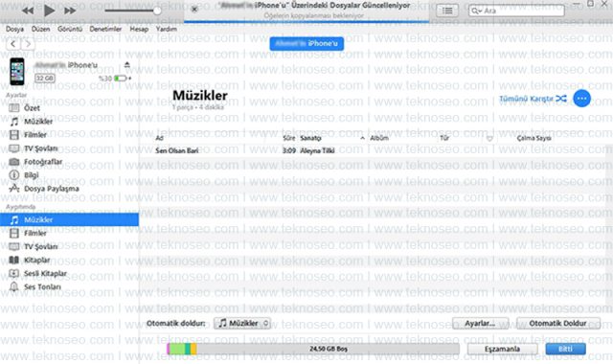Open the Hesap menu

(x=139, y=29)
